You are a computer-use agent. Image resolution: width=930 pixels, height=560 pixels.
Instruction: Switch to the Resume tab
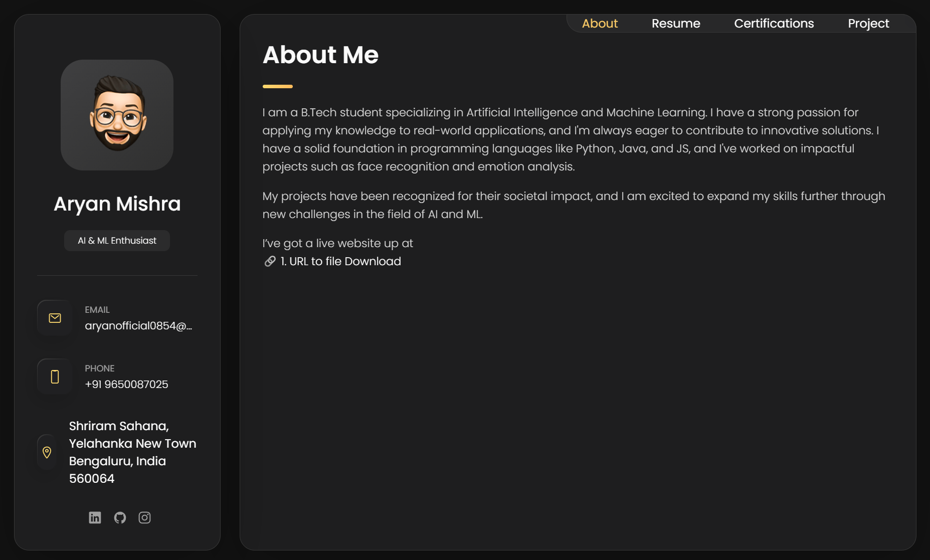click(676, 23)
